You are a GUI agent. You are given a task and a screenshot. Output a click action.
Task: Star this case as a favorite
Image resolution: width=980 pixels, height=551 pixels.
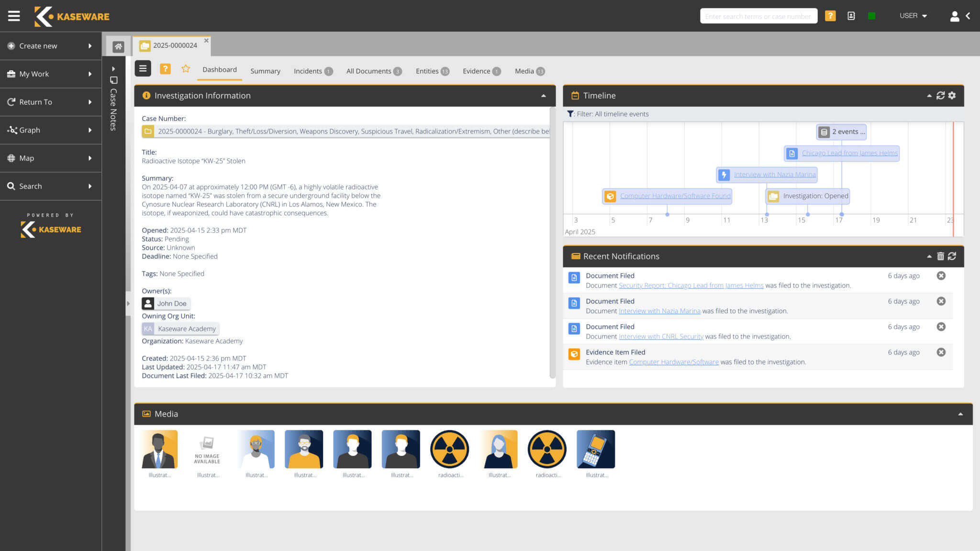[x=186, y=68]
